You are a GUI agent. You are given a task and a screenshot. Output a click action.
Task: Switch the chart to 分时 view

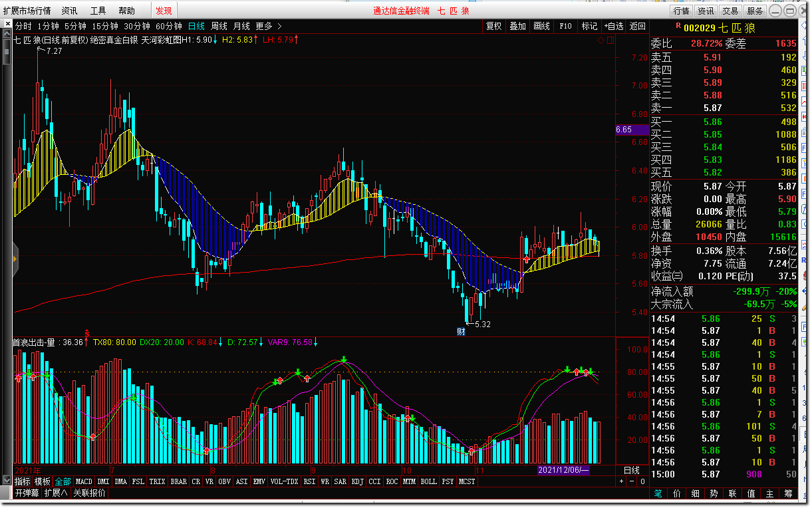(23, 27)
